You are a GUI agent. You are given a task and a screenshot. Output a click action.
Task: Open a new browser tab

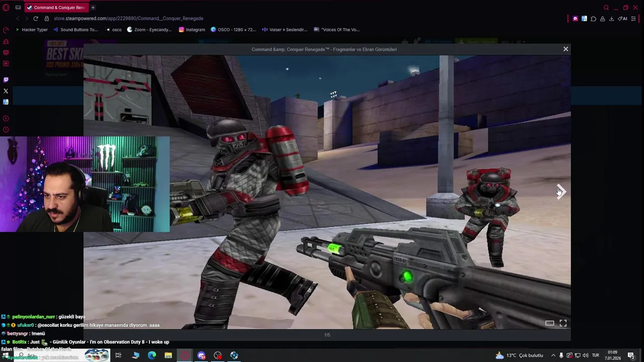(93, 8)
